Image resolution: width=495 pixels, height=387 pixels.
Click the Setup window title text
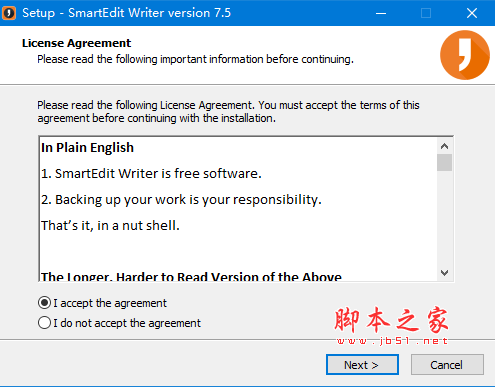point(126,13)
